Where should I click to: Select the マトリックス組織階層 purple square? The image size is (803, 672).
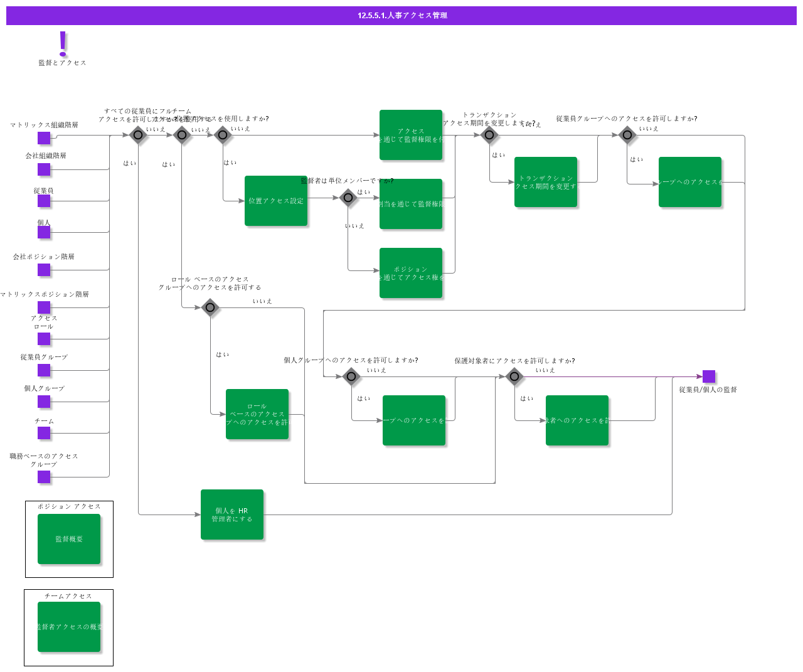(44, 138)
